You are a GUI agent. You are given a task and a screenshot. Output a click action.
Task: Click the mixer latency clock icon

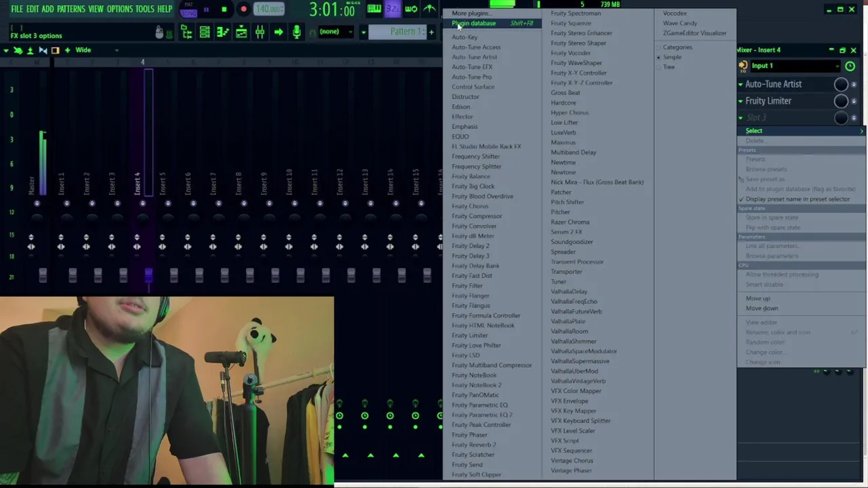tap(850, 66)
